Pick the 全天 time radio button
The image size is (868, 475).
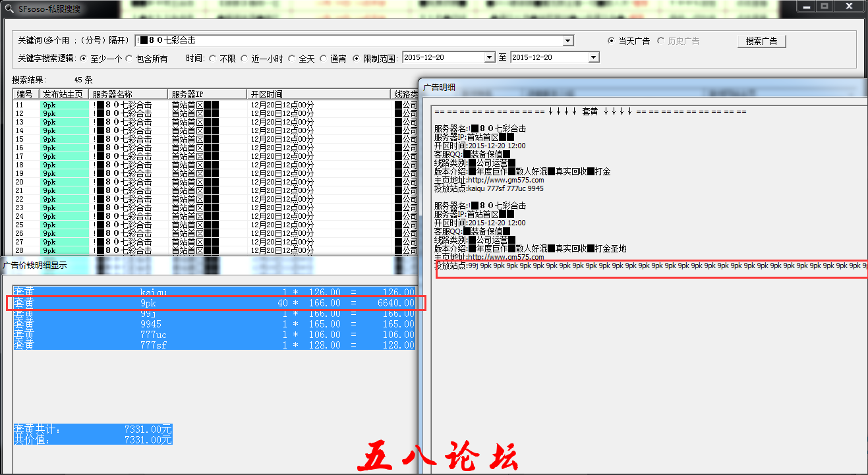pyautogui.click(x=291, y=59)
